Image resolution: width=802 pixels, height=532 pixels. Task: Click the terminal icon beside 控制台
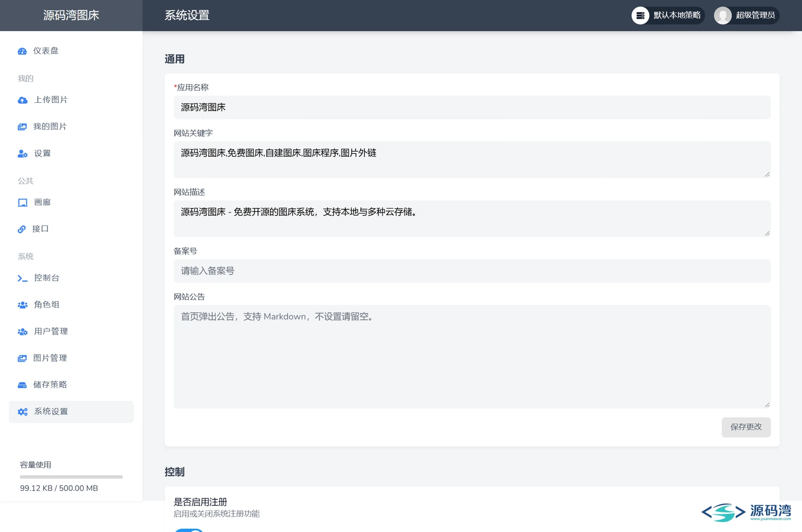pos(23,278)
